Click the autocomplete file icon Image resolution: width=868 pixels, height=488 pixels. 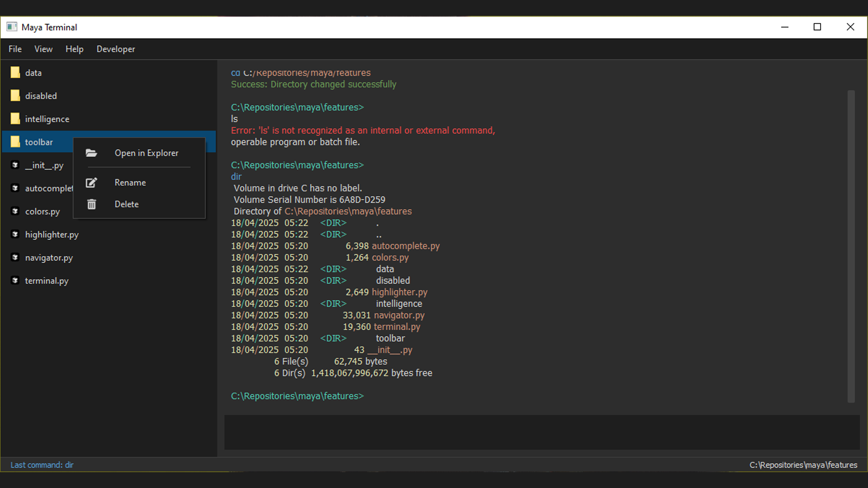15,188
